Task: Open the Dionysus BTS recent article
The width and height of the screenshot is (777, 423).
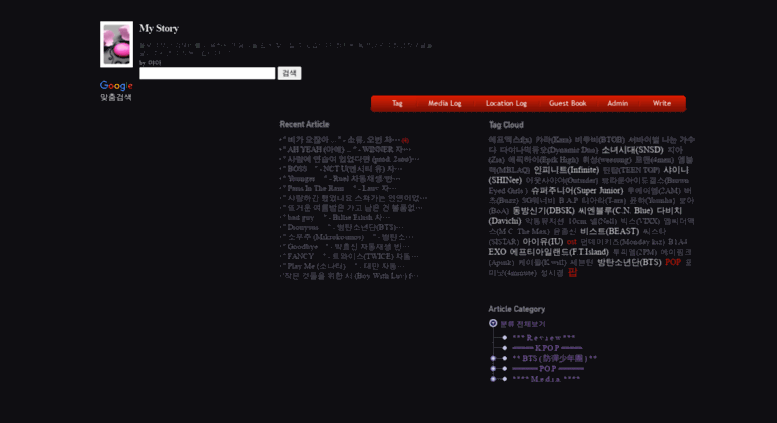Action: tap(343, 227)
